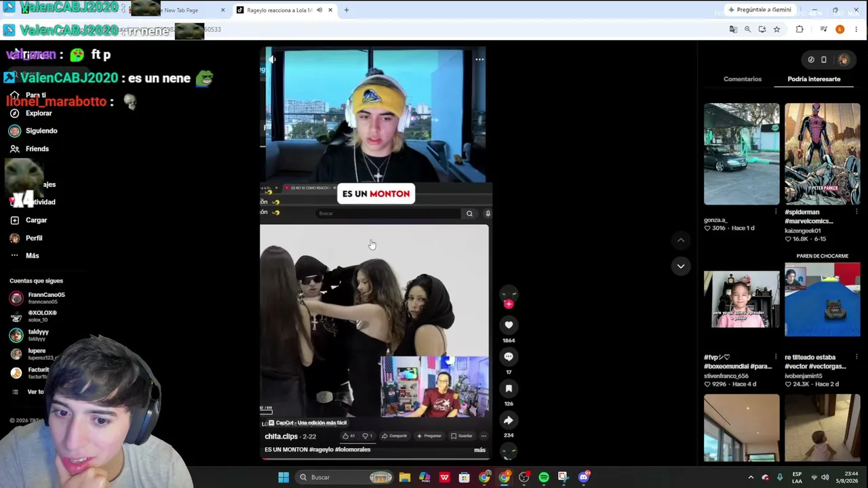Viewport: 868px width, 488px height.
Task: Open File Explorer from the taskbar
Action: point(405,477)
